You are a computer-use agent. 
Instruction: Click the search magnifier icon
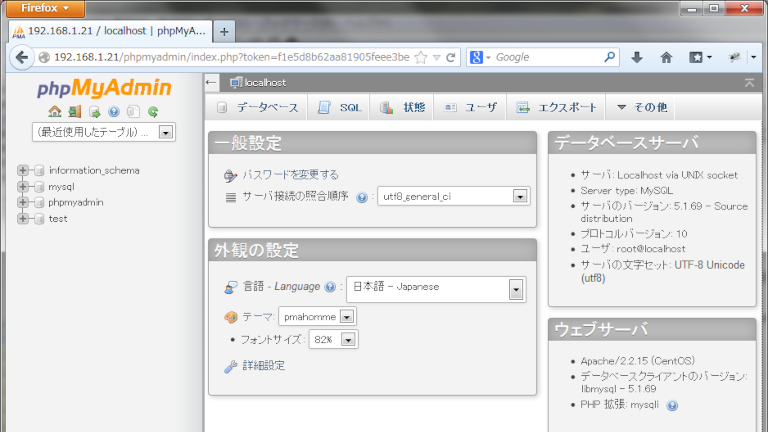point(609,57)
